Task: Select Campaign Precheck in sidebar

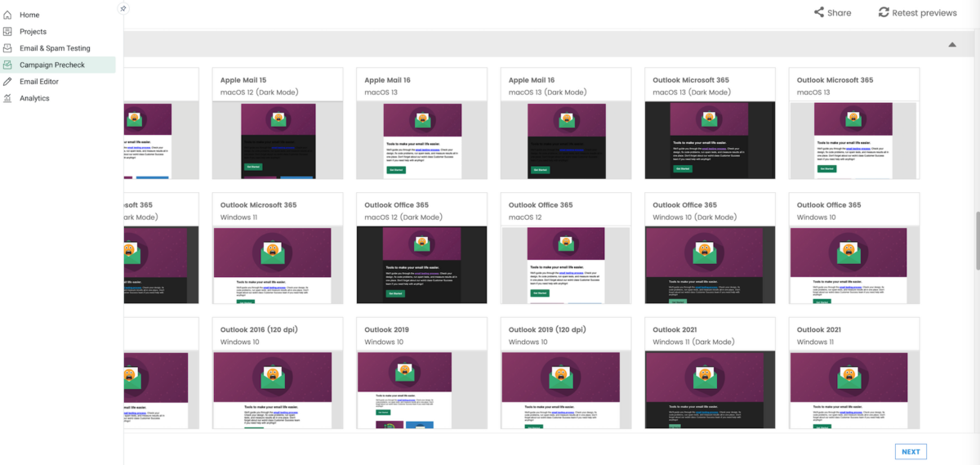Action: 51,65
